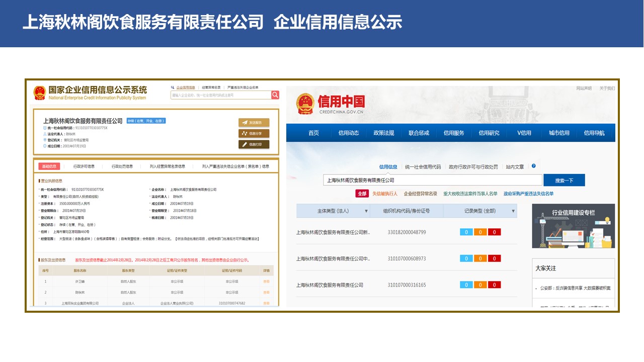Viewport: 644px width, 362px height.
Task: Select the red 全部 filter tag
Action: point(362,194)
